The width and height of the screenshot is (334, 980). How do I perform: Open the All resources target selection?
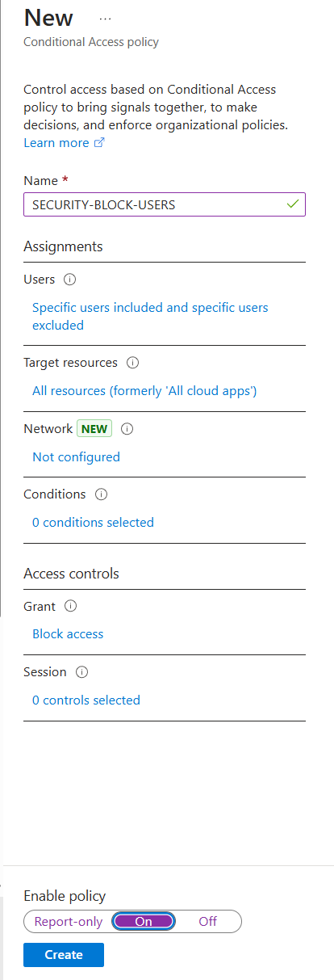144,391
